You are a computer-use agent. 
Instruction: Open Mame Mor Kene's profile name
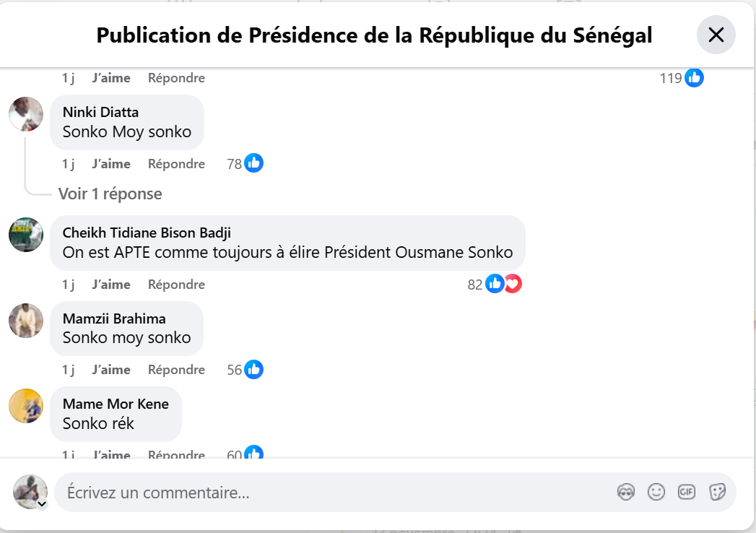(x=116, y=404)
